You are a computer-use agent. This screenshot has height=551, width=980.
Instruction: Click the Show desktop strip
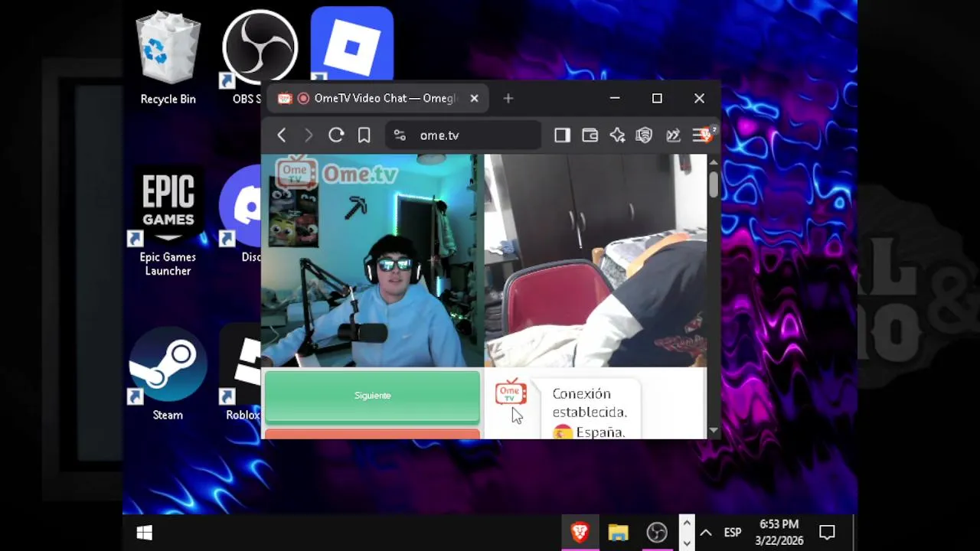coord(854,533)
